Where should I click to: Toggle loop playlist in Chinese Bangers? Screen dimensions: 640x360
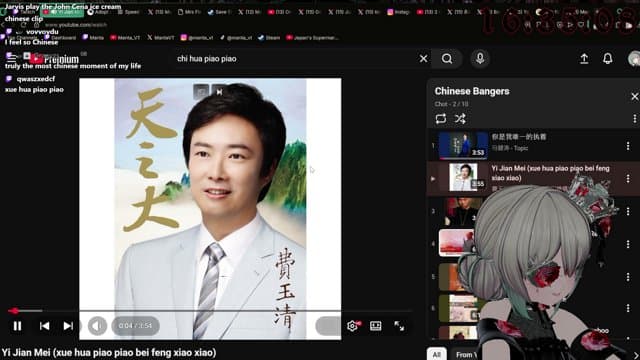[x=441, y=119]
